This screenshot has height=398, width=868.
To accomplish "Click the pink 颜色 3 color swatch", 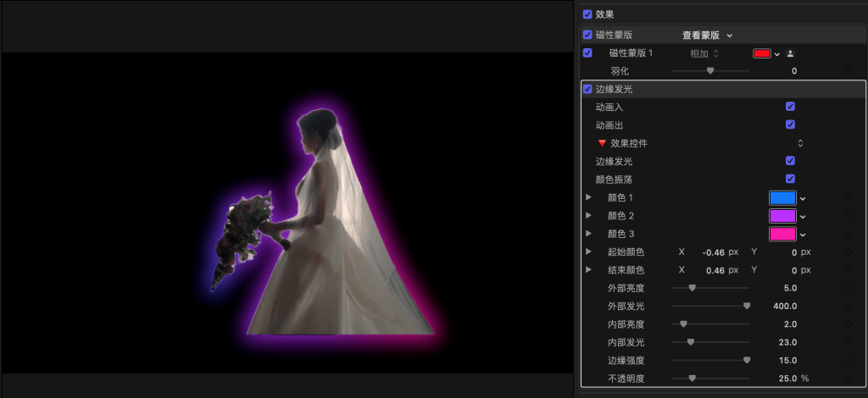I will (782, 234).
